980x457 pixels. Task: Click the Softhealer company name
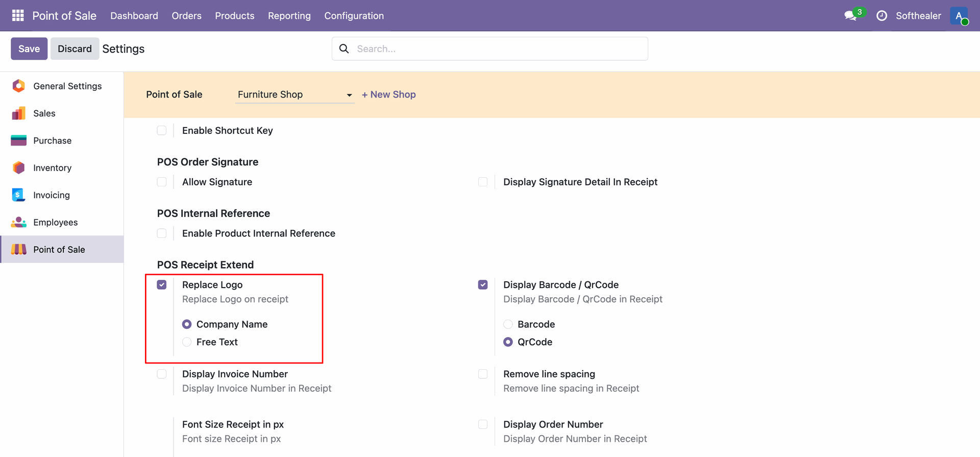[918, 16]
